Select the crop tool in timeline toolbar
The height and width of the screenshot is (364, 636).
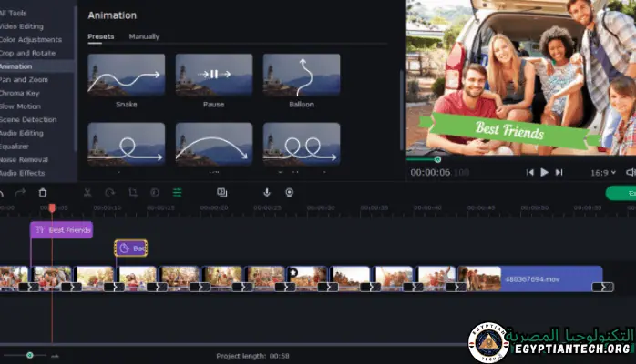pos(133,193)
